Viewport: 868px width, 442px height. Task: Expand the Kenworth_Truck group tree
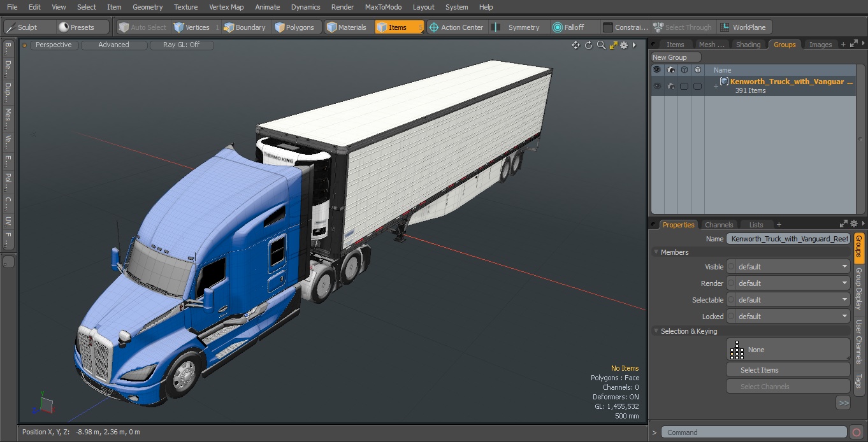pyautogui.click(x=716, y=86)
